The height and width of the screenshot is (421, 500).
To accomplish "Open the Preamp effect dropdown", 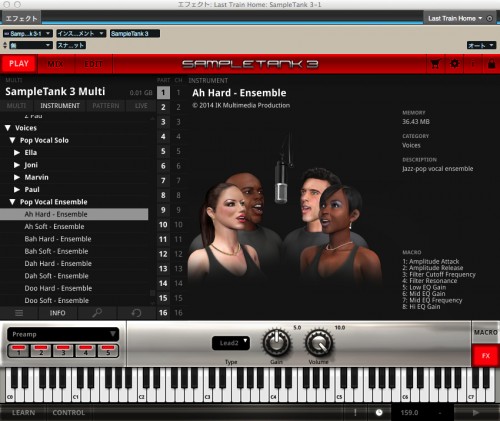I will coord(63,334).
